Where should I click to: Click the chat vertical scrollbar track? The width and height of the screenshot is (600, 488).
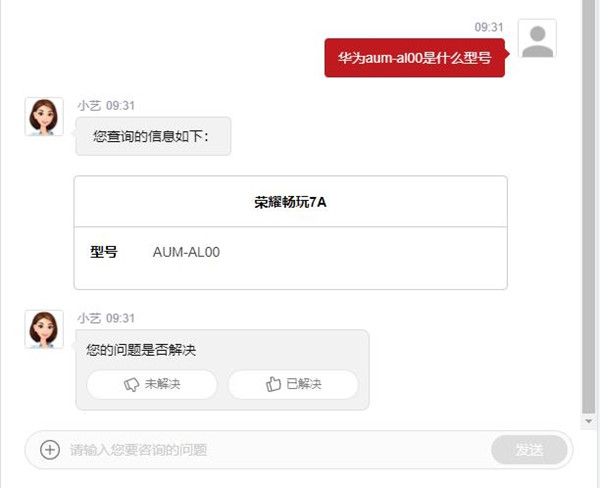point(589,207)
